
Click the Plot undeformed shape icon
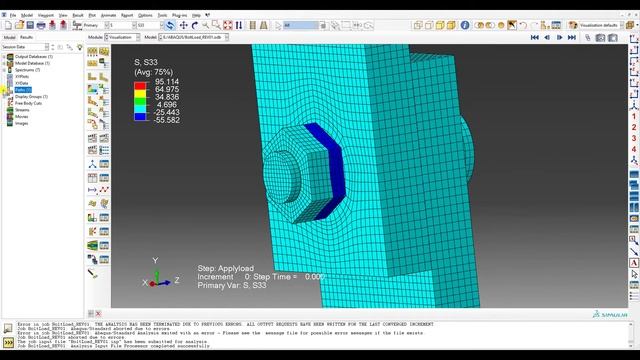click(x=93, y=77)
